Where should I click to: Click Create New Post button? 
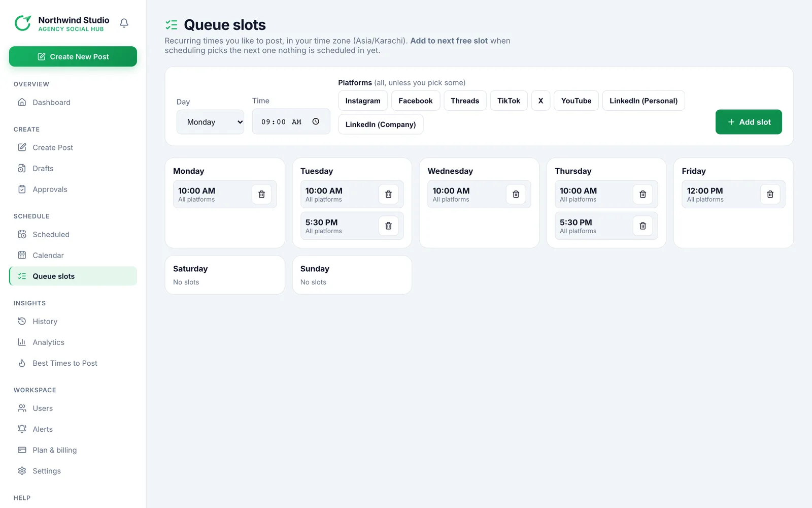point(73,56)
